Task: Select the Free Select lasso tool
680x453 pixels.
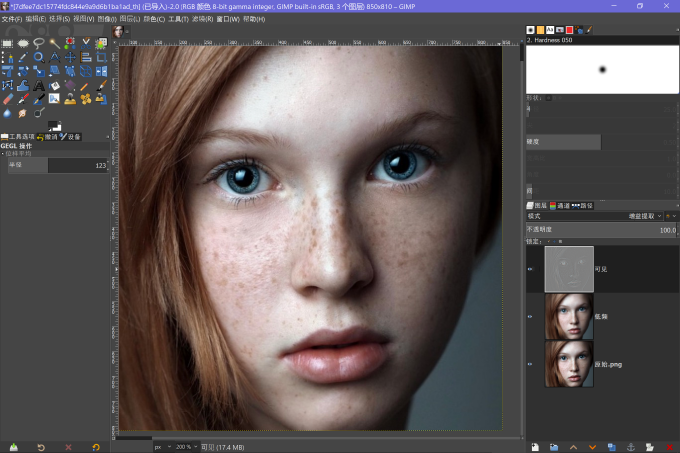Action: [x=39, y=43]
